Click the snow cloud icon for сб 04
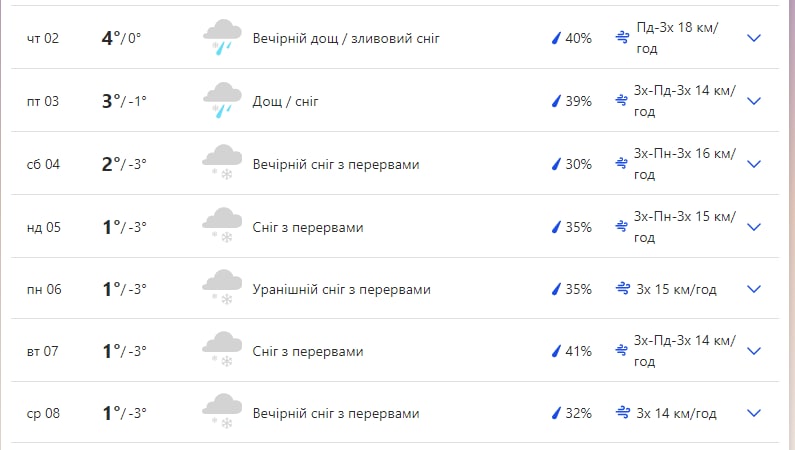 (x=222, y=163)
